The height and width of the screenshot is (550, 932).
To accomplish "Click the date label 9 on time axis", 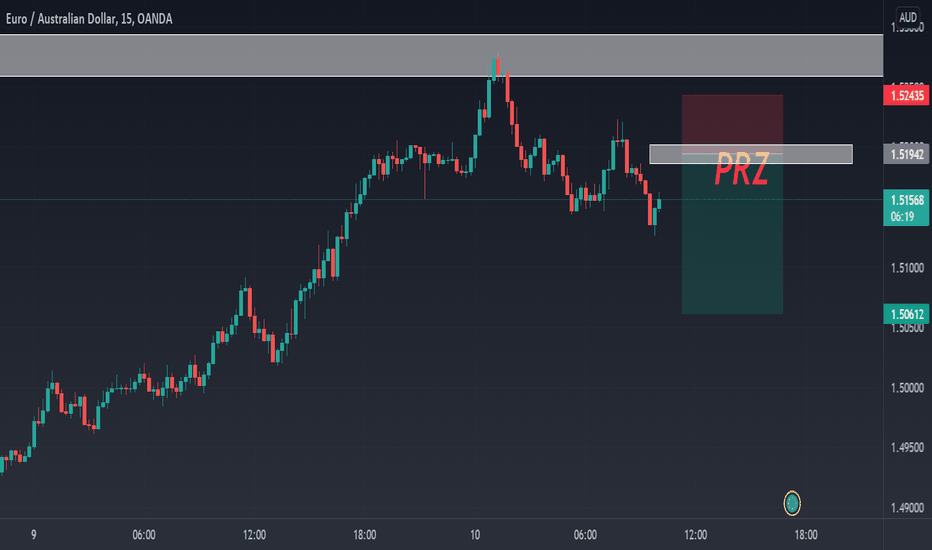I will [x=33, y=535].
